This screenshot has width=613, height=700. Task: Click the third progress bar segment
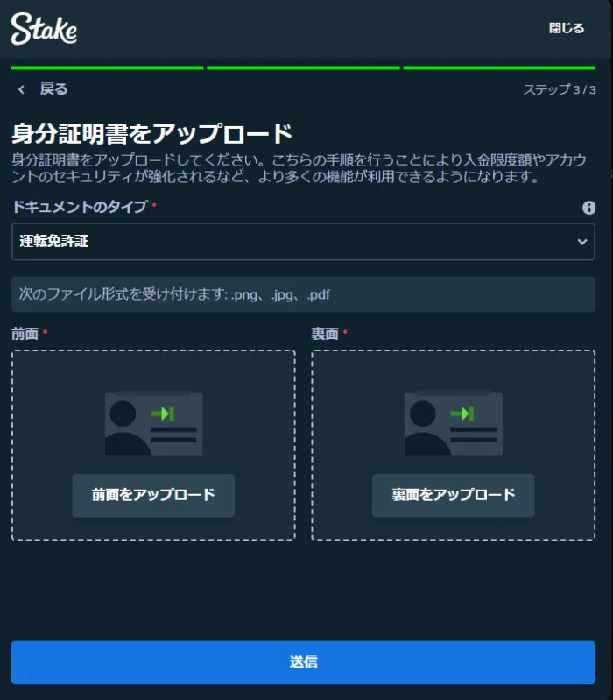tap(499, 67)
